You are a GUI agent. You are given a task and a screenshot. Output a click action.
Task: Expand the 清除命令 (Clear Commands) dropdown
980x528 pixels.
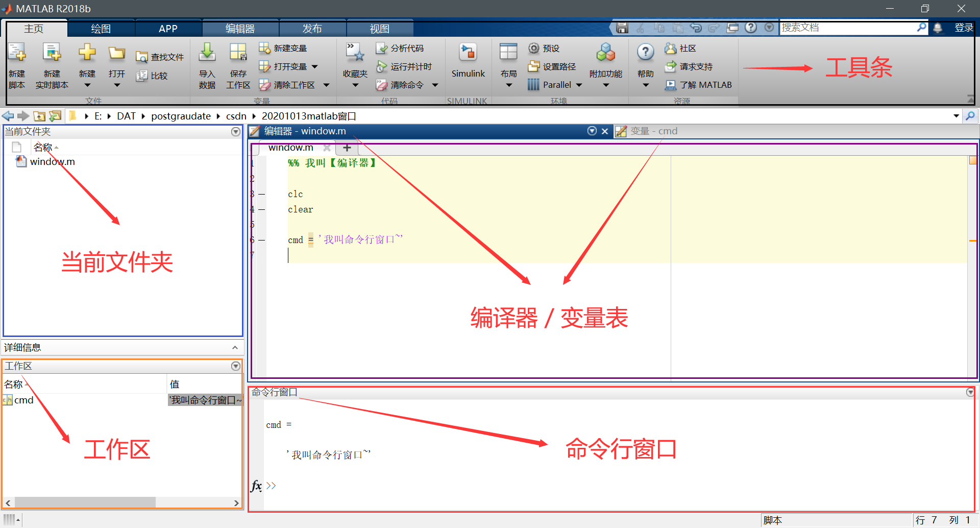pos(434,85)
